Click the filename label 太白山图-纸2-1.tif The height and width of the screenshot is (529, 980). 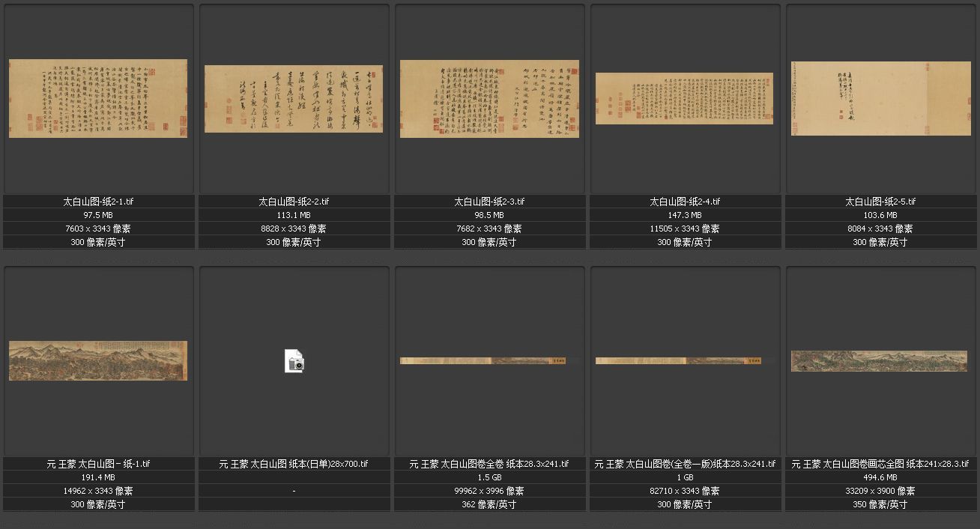tap(99, 202)
